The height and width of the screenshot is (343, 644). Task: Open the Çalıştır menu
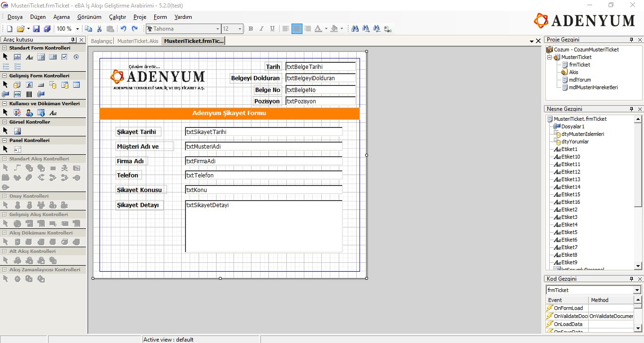tap(117, 17)
